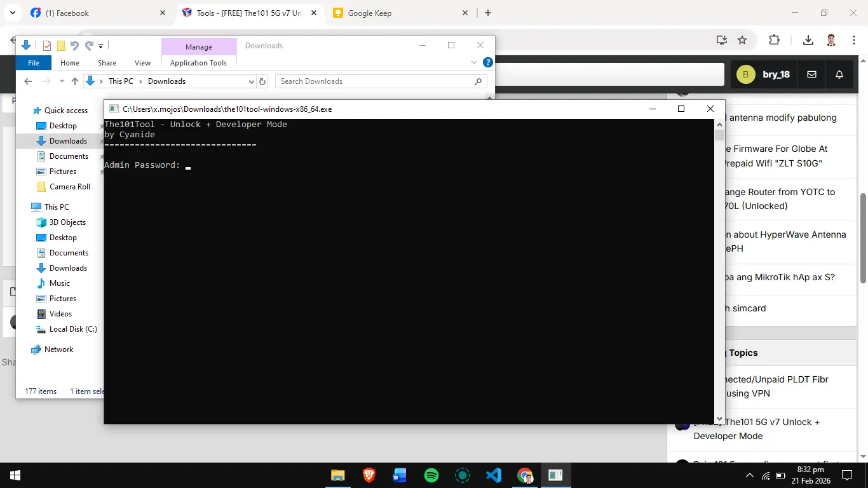Click the Search Downloads field

pos(381,81)
